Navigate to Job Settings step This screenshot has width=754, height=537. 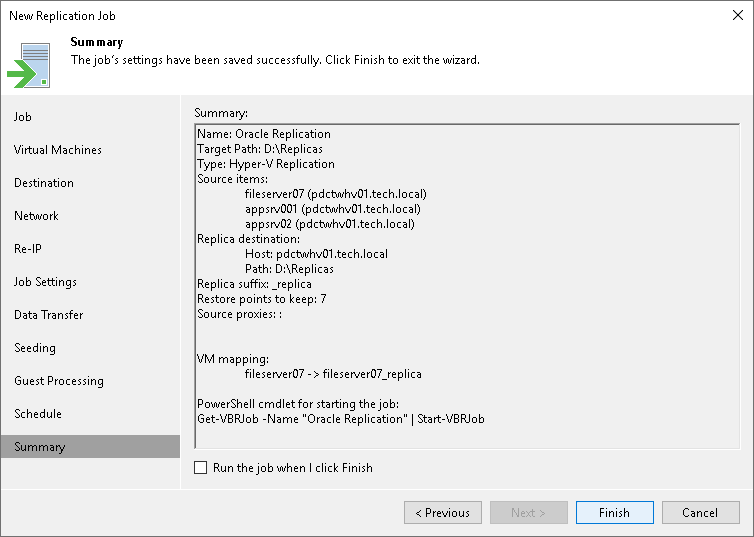[x=45, y=282]
